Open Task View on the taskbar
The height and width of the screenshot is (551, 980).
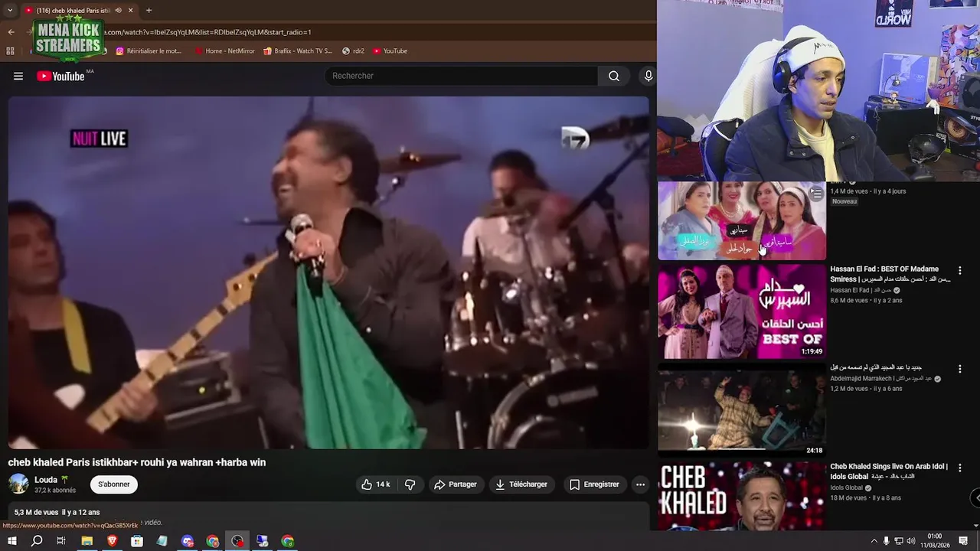point(61,541)
